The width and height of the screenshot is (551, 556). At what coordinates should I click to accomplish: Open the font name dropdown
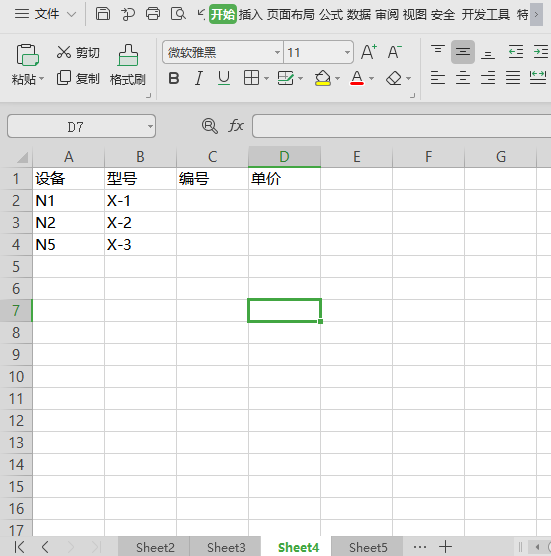pos(278,52)
